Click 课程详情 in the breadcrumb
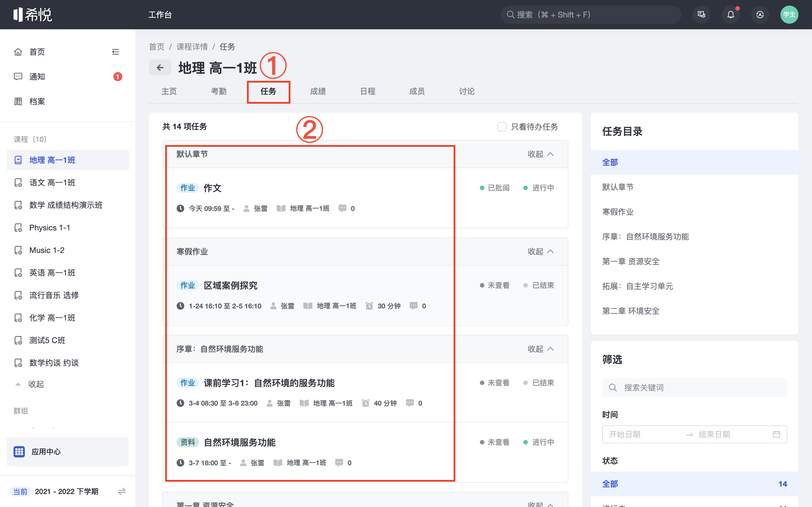Screen dimensions: 812x507 pyautogui.click(x=192, y=46)
